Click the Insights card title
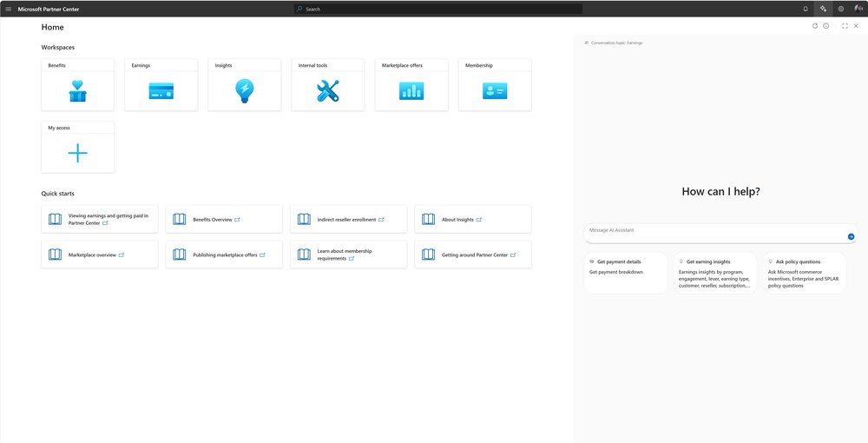868x443 pixels. point(224,65)
